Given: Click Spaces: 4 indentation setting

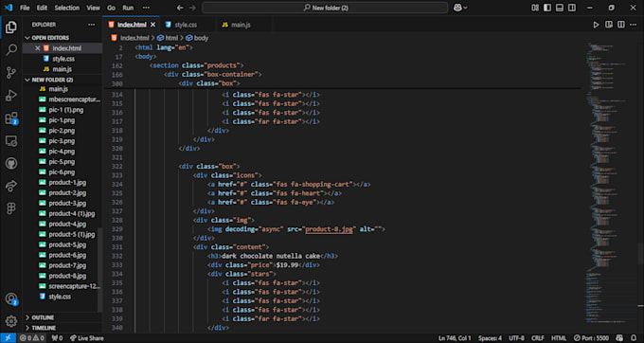Looking at the screenshot, I should (490, 338).
